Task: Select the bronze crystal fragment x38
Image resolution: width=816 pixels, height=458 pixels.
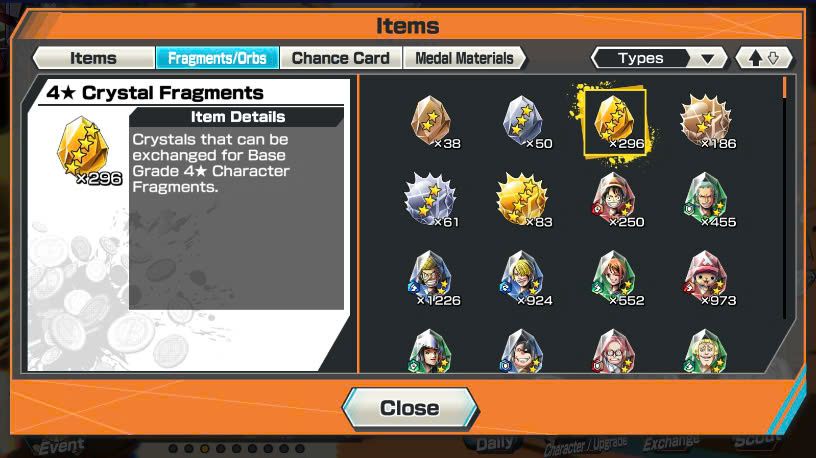Action: click(x=433, y=122)
